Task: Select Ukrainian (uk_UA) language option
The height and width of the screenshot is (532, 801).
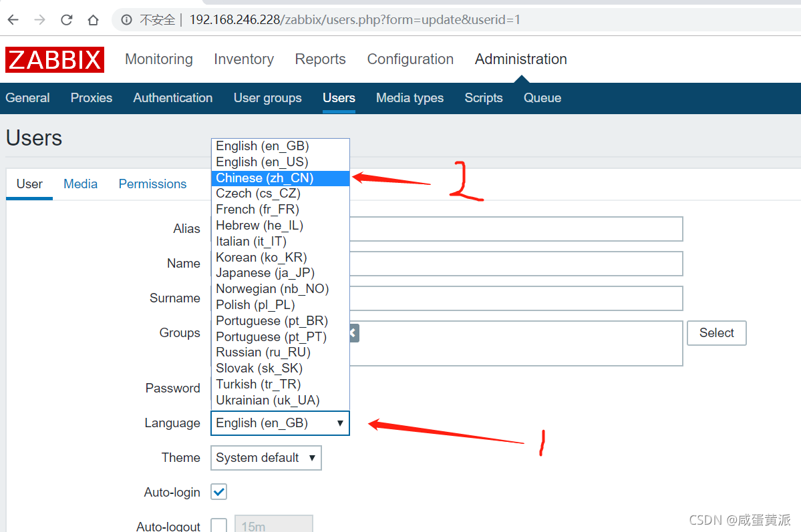Action: coord(281,401)
